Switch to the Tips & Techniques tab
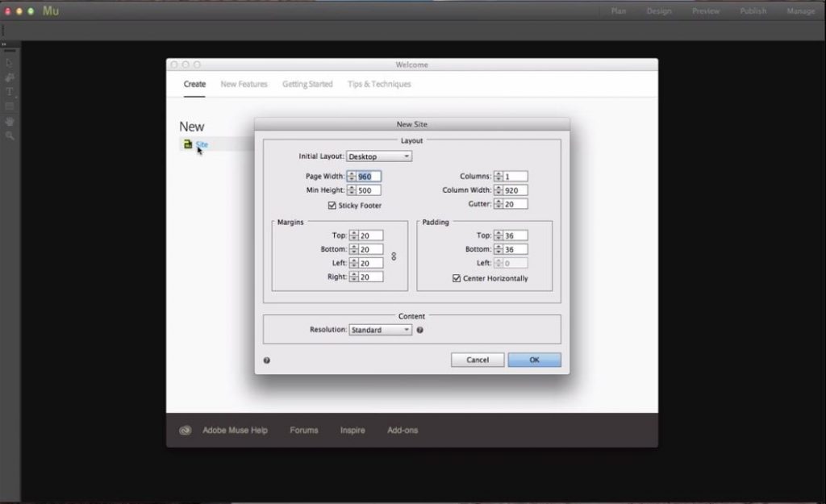This screenshot has width=826, height=504. pos(379,84)
